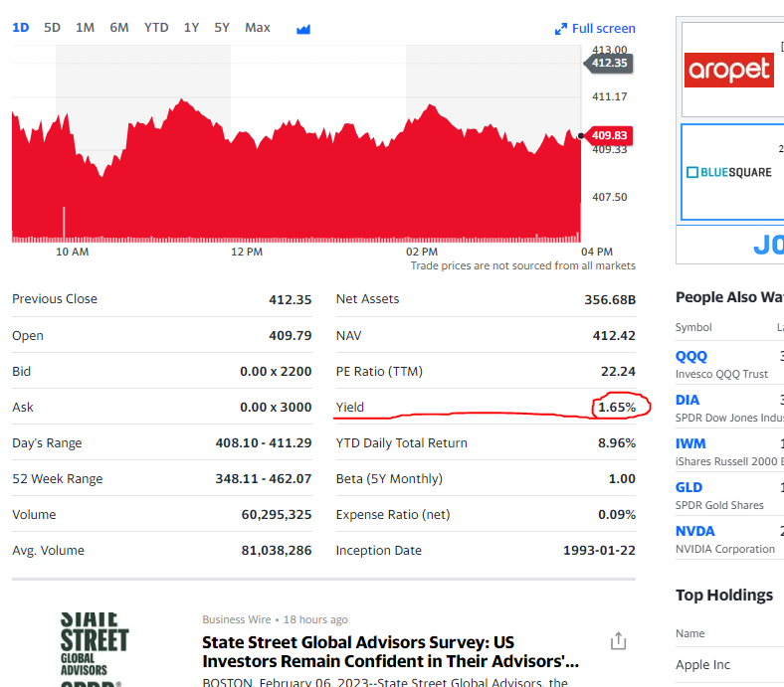
Task: Click the SPDR Dow Jones name
Action: pyautogui.click(x=729, y=418)
